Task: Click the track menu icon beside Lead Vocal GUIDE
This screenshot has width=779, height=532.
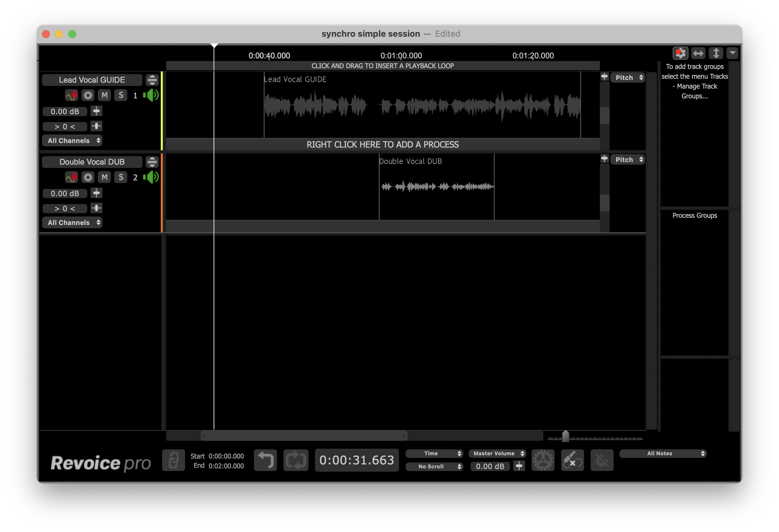Action: pyautogui.click(x=152, y=80)
